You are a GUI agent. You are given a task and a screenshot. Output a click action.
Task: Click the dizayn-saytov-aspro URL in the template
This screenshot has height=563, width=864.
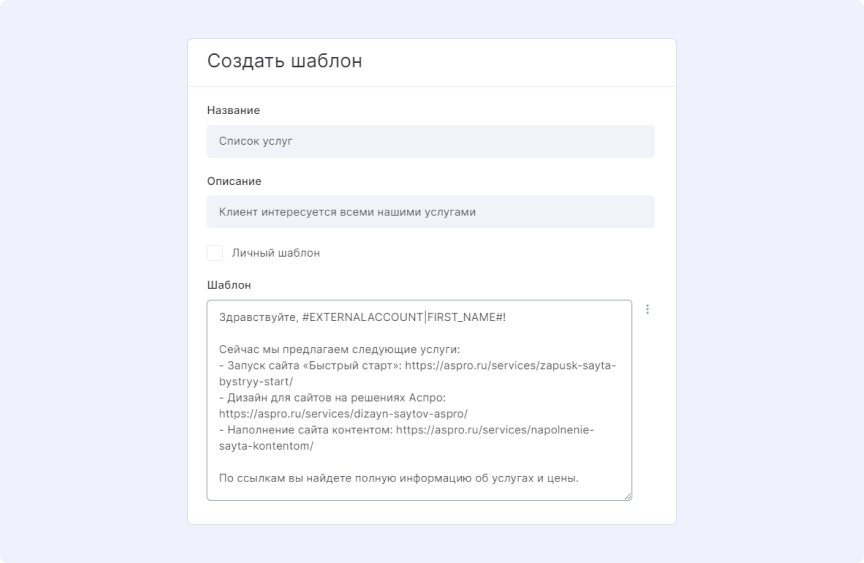pos(343,414)
